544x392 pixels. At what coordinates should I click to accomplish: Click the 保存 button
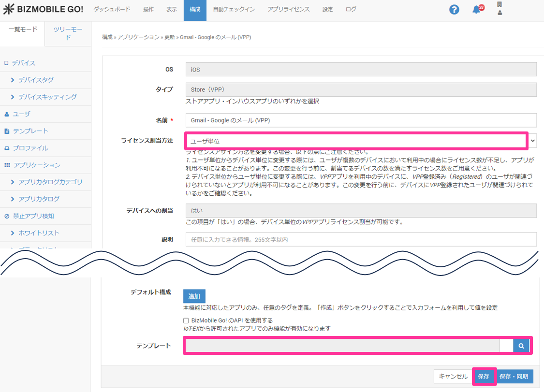[x=484, y=376]
